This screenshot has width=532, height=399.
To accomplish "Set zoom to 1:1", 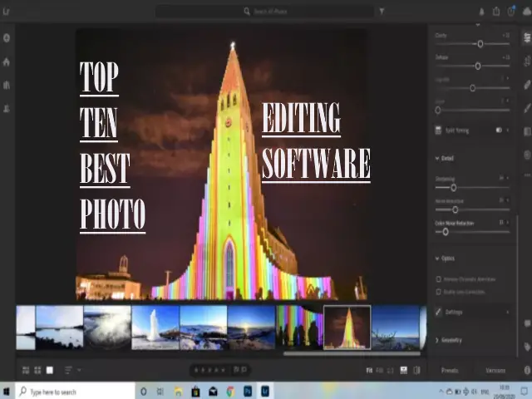I will click(x=391, y=371).
